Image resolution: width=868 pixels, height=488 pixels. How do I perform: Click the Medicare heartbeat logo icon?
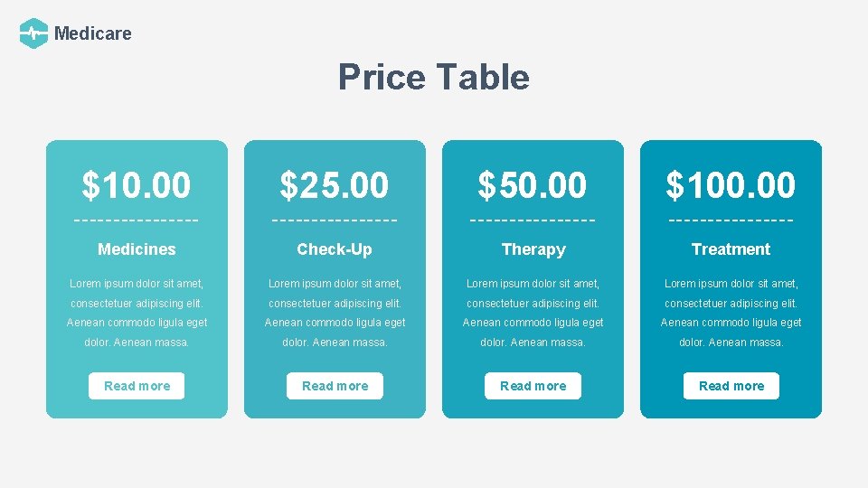(33, 33)
